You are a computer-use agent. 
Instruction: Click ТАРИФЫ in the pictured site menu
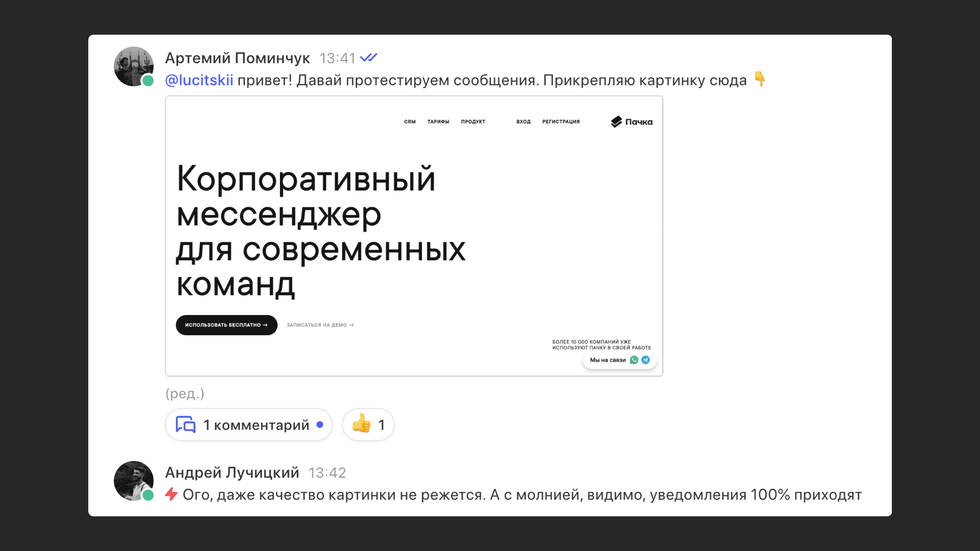point(438,122)
